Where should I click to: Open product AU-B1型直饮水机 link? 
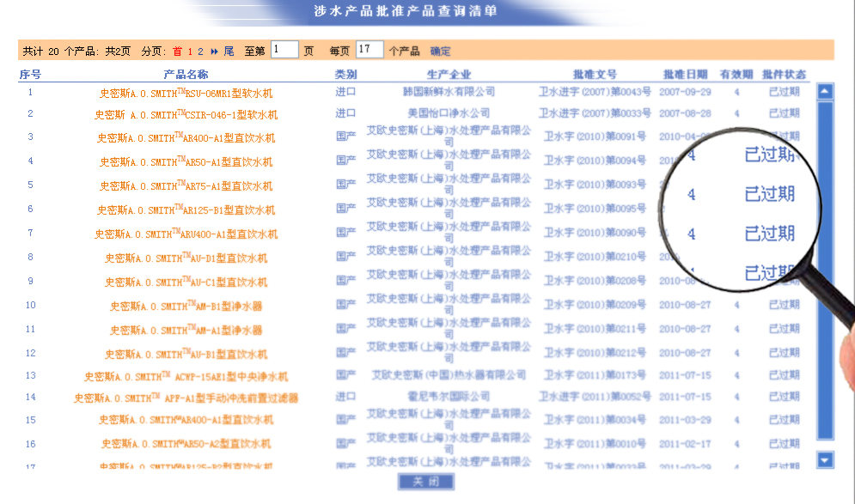[x=186, y=354]
